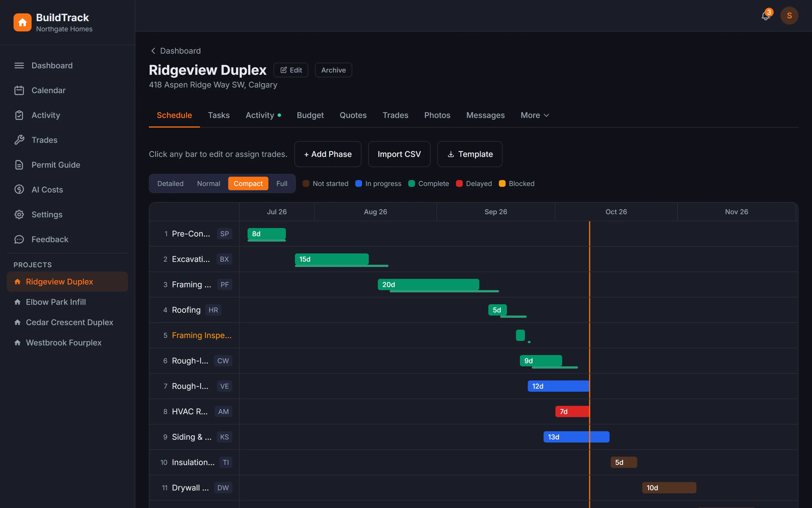Click the 13d Siding Gantt bar
This screenshot has width=812, height=508.
pyautogui.click(x=577, y=437)
